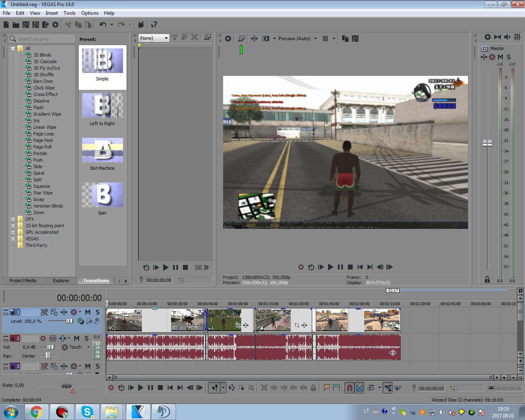
Task: Open Google Chrome from the taskbar
Action: pos(36,412)
